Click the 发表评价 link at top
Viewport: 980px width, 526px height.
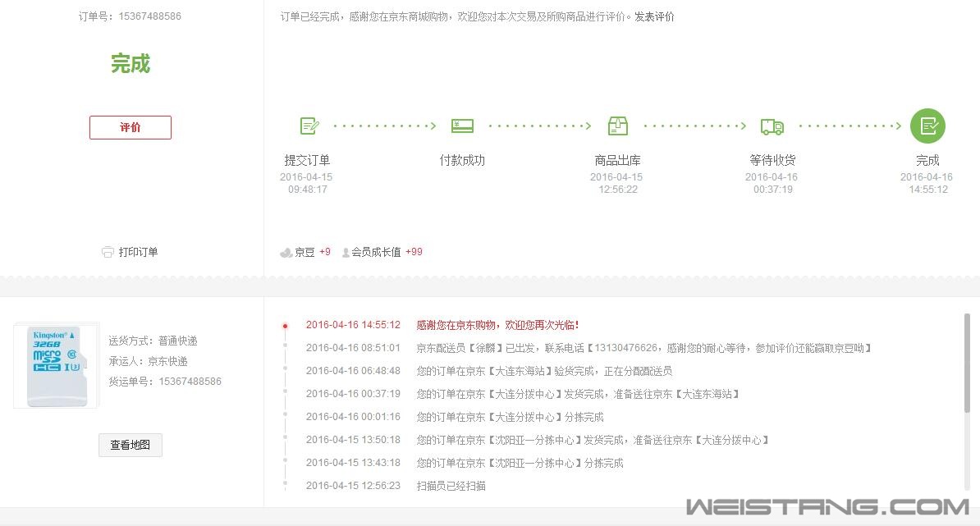654,17
